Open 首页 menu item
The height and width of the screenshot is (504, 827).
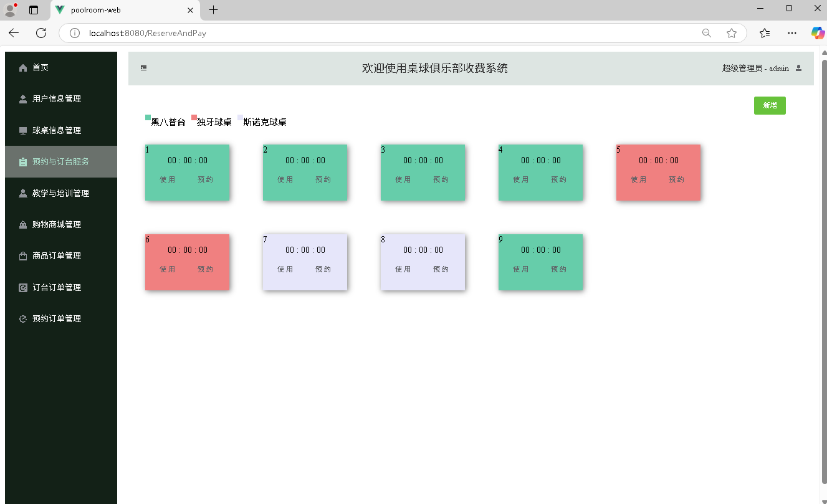(61, 68)
